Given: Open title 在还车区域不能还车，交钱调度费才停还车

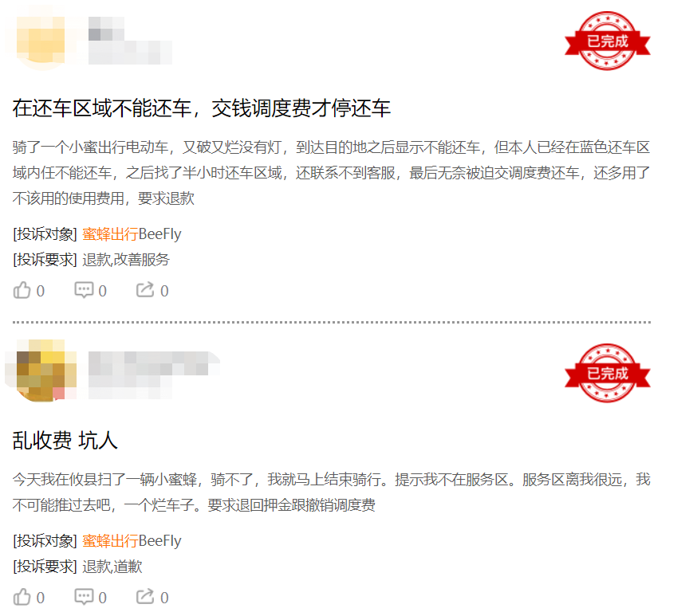Looking at the screenshot, I should [x=202, y=108].
